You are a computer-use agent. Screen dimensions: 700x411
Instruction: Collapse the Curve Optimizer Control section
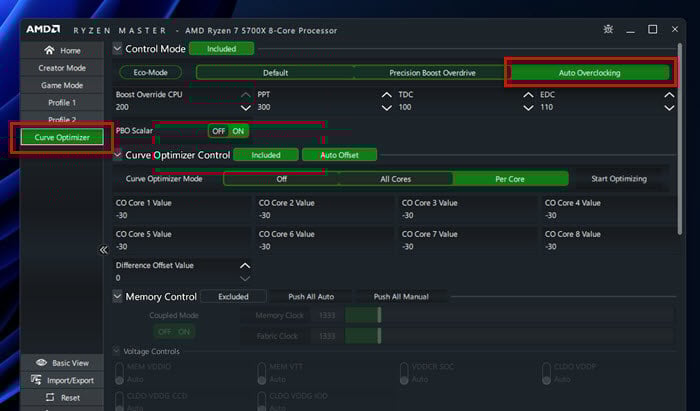(x=117, y=155)
